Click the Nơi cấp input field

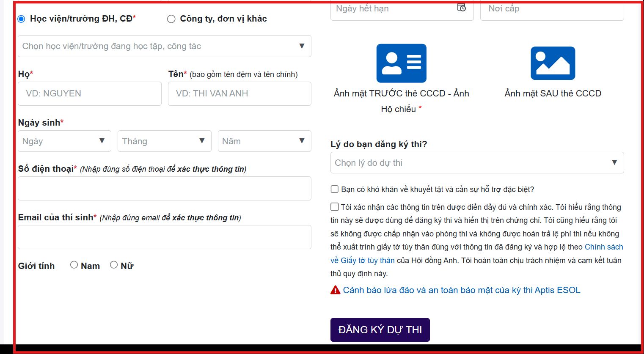(x=552, y=8)
